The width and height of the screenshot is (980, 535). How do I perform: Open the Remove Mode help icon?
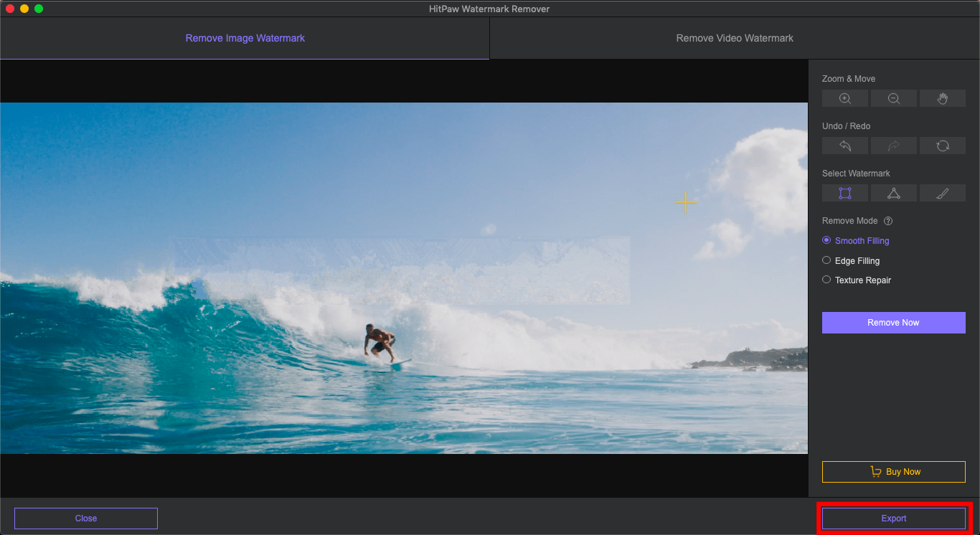click(888, 221)
